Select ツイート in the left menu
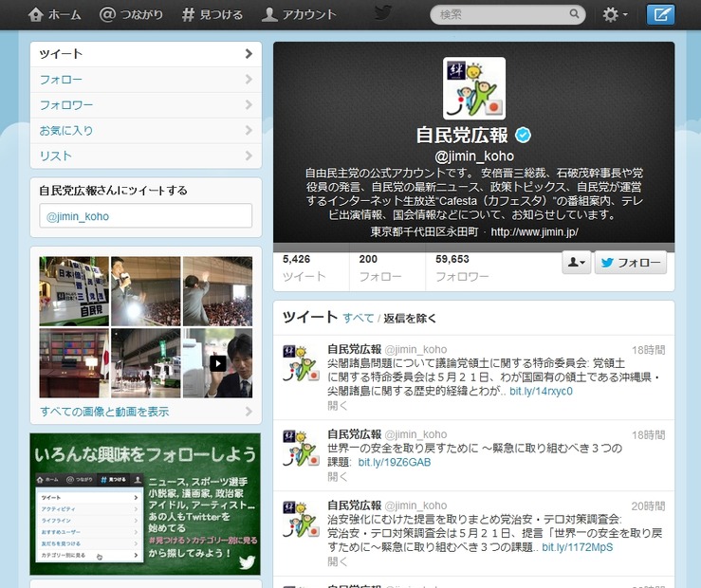Viewport: 701px width, 588px height. [x=146, y=54]
